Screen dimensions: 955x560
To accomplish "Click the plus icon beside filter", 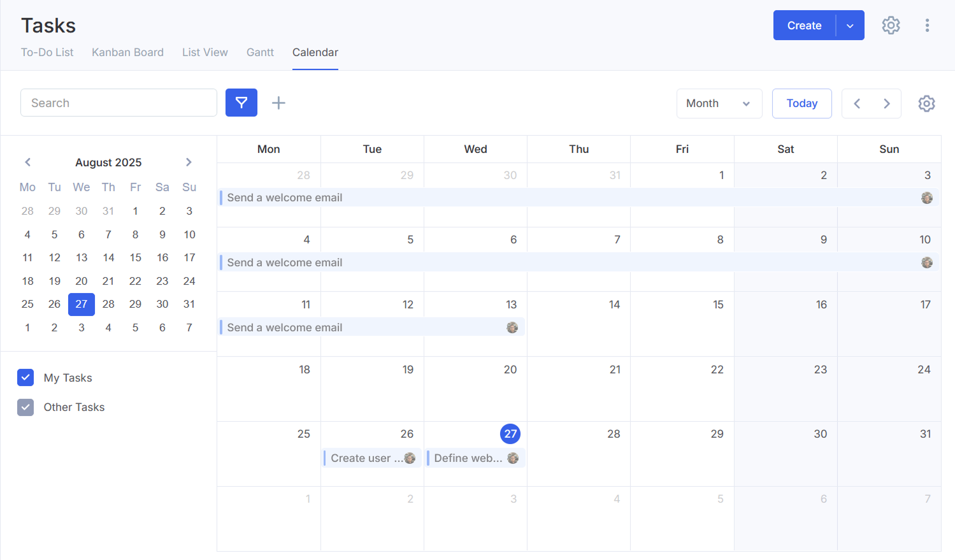I will pyautogui.click(x=278, y=103).
